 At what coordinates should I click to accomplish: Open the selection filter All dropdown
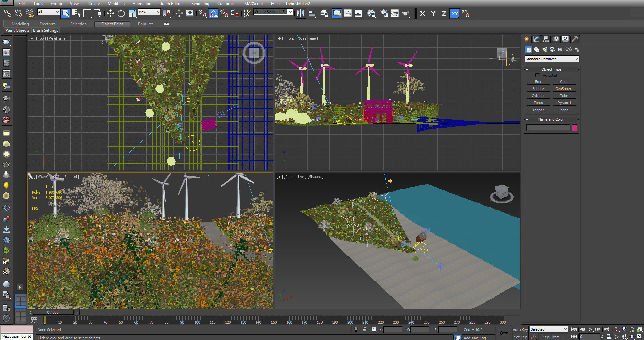coord(48,12)
